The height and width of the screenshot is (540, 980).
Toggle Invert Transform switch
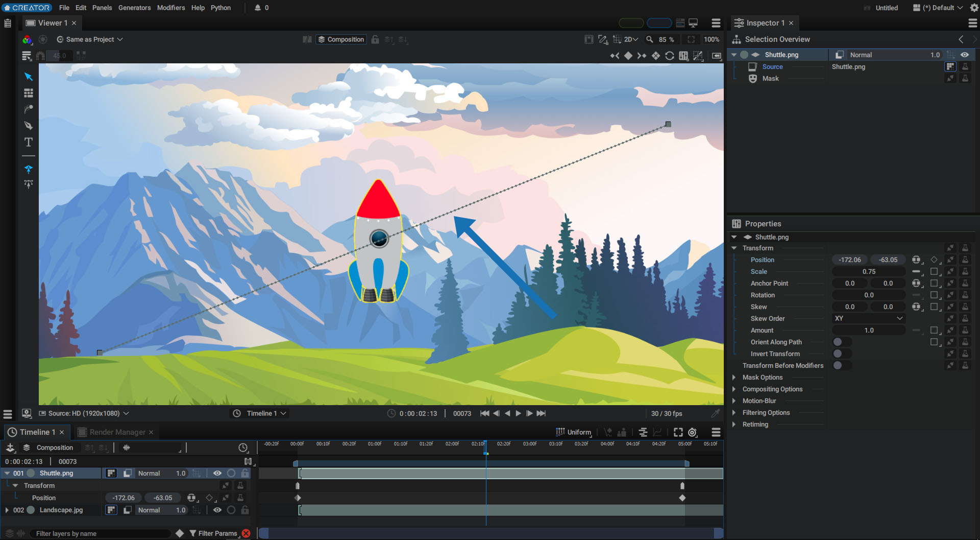(x=842, y=354)
